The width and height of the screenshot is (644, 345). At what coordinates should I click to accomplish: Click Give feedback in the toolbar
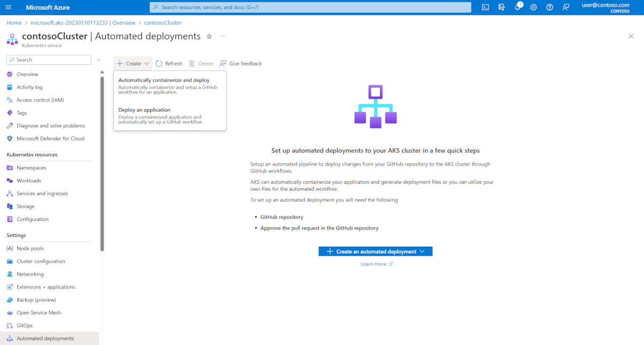coord(240,63)
